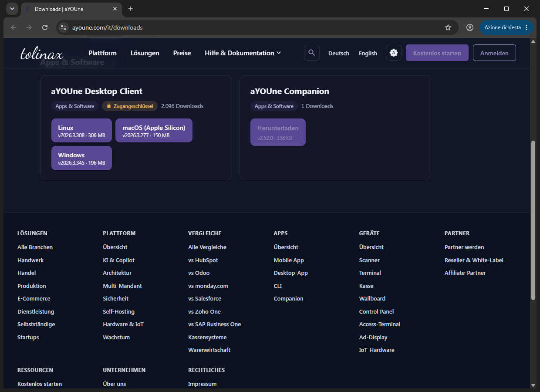Screen dimensions: 540x392
Task: Open the KI & Copilot footer link
Action: 118,260
